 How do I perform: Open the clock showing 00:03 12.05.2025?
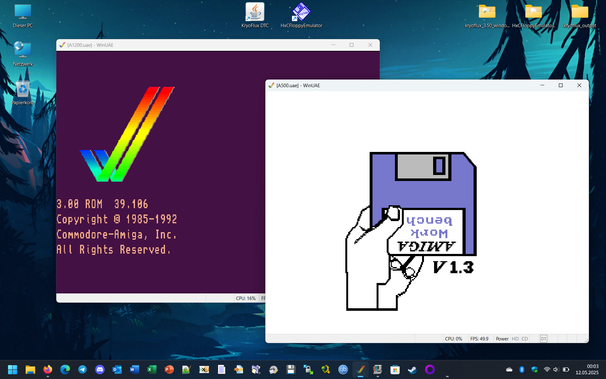click(587, 369)
